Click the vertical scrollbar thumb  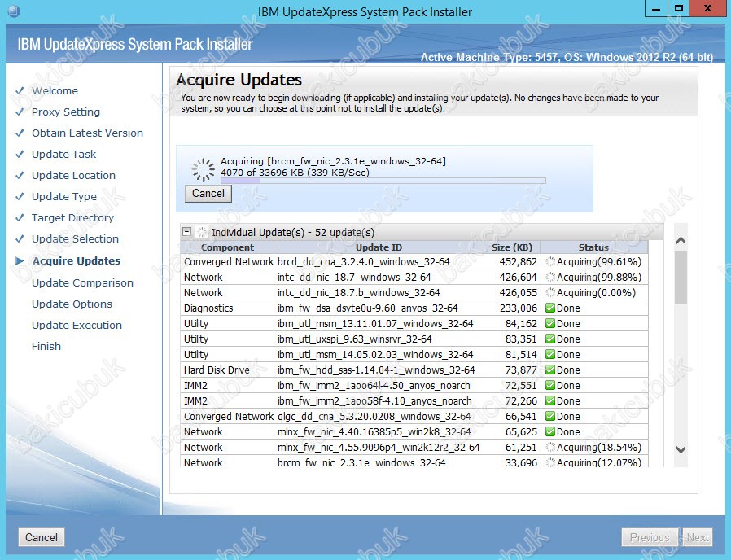(681, 278)
